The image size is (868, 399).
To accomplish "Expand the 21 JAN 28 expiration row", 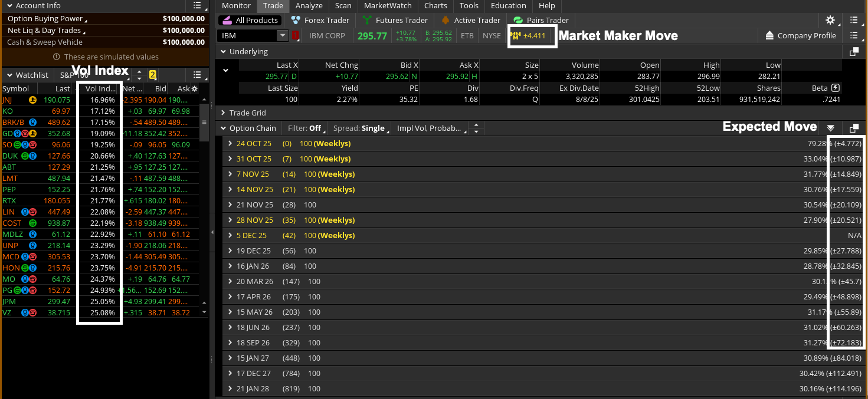I will coord(230,388).
